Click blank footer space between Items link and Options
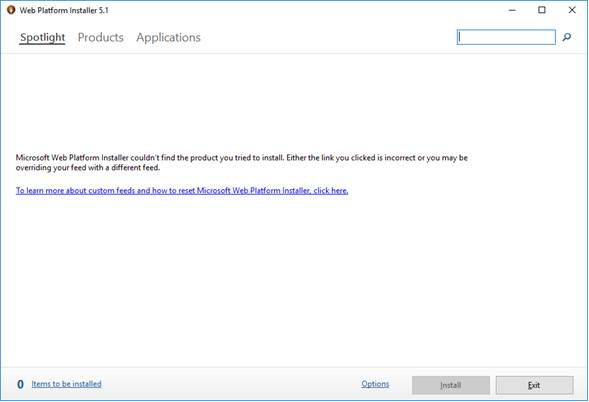 point(231,384)
